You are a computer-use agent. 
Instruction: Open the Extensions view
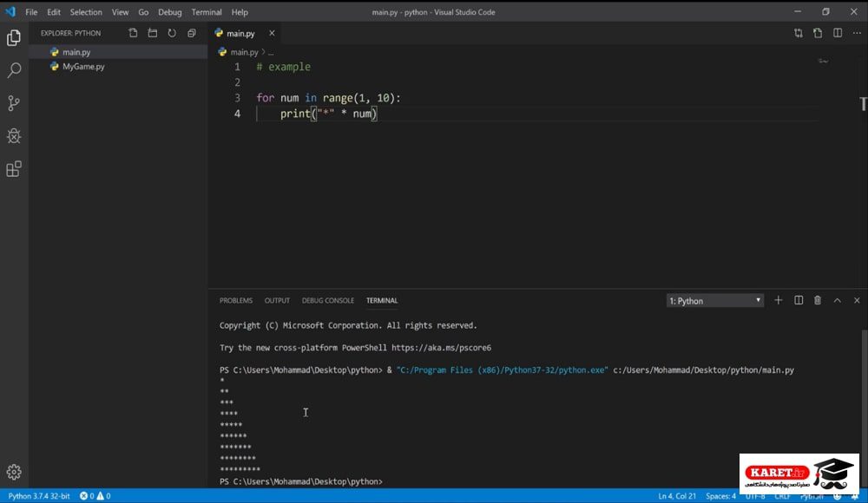[x=14, y=169]
